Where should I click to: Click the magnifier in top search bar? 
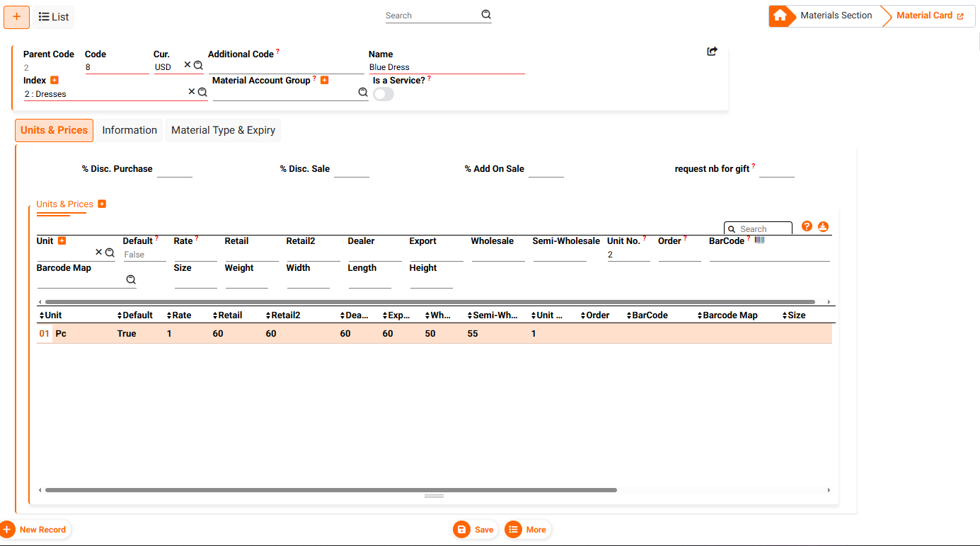(x=486, y=15)
